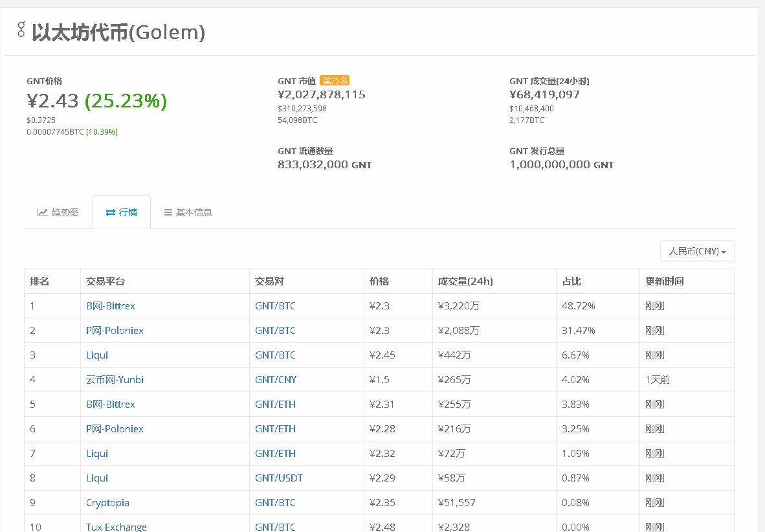Visit the P网-Poloniex exchange page

pyautogui.click(x=115, y=330)
